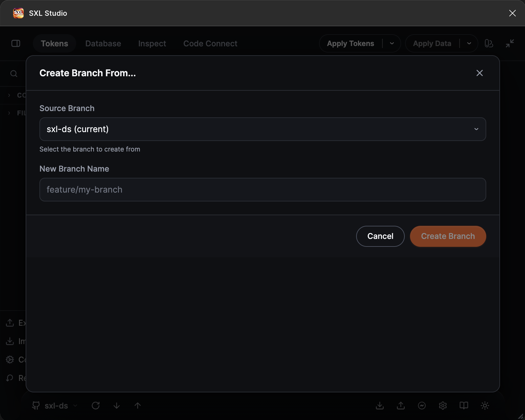Click the refresh icon in the status bar
Viewport: 525px width, 420px height.
click(x=96, y=406)
